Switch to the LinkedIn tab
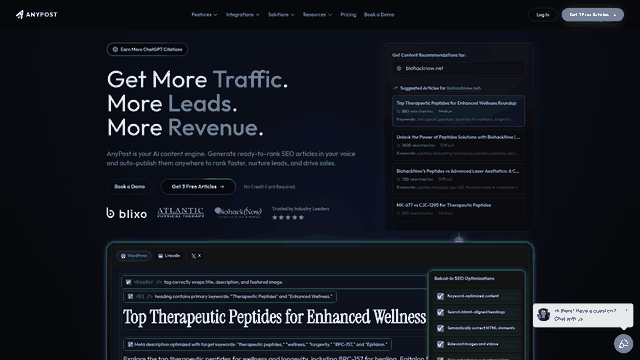The width and height of the screenshot is (640, 360). tap(169, 256)
